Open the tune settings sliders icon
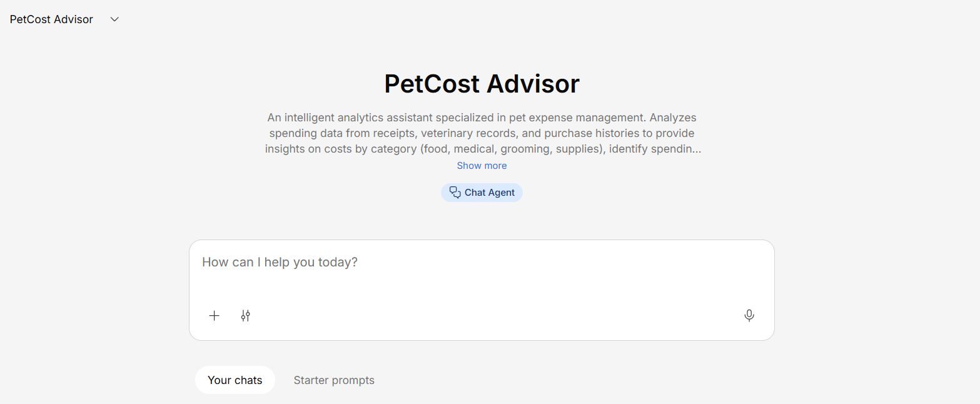 pos(246,316)
